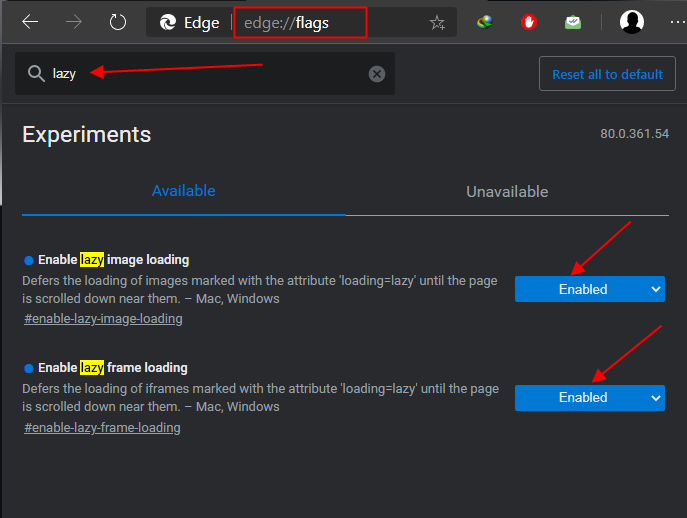Open the green checkmark extension icon
Viewport: 687px width, 518px height.
573,22
